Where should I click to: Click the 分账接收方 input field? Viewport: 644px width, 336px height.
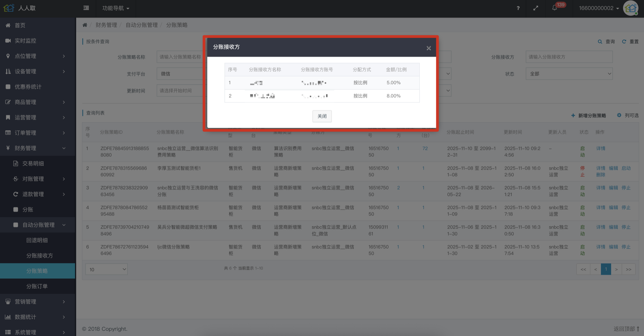click(569, 57)
